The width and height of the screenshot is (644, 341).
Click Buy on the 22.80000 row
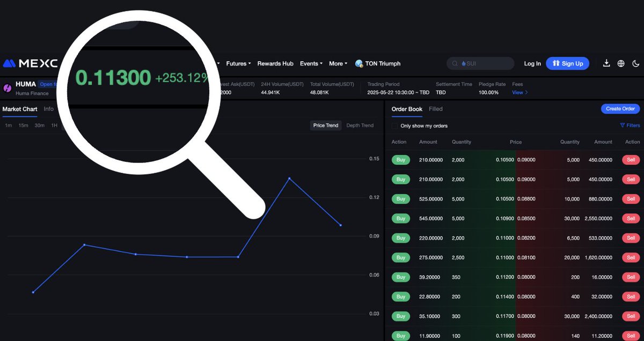pos(401,296)
